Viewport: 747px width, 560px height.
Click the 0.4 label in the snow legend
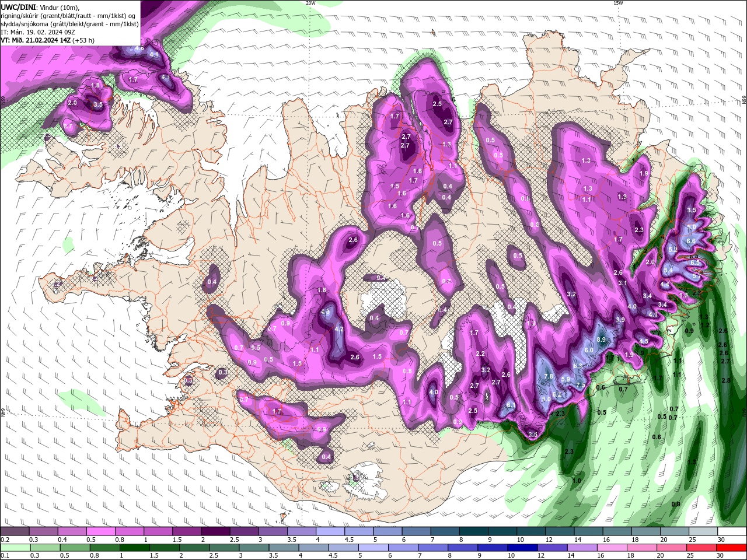[63, 540]
